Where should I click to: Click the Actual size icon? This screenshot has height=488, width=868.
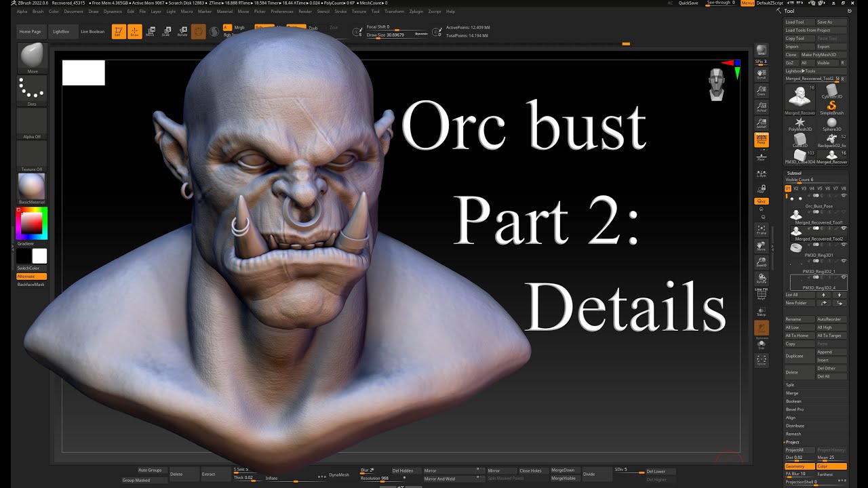coord(762,106)
